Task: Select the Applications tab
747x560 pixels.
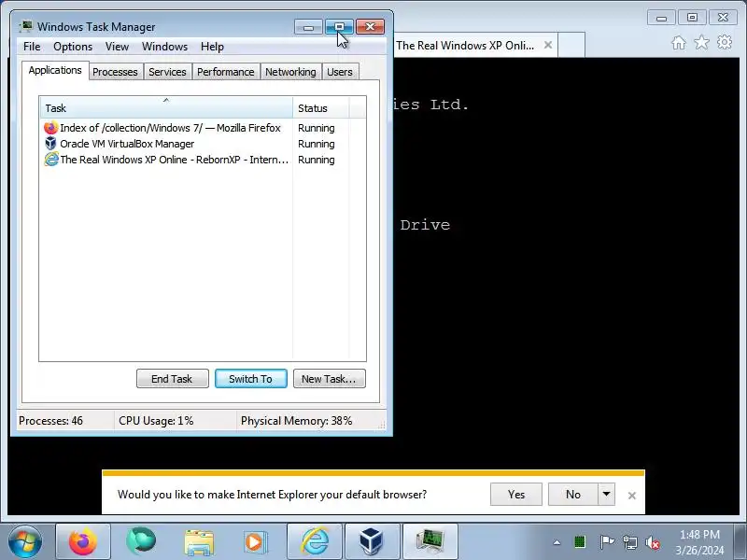Action: (55, 71)
